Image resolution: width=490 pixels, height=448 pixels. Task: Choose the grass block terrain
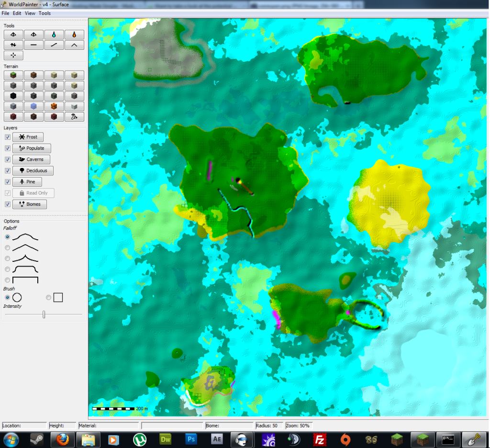tap(13, 75)
